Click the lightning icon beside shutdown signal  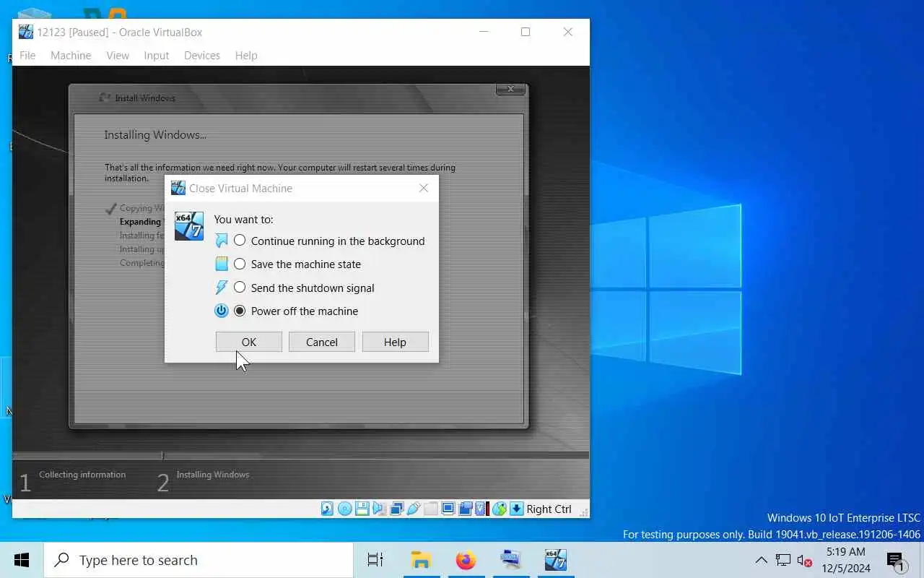222,288
